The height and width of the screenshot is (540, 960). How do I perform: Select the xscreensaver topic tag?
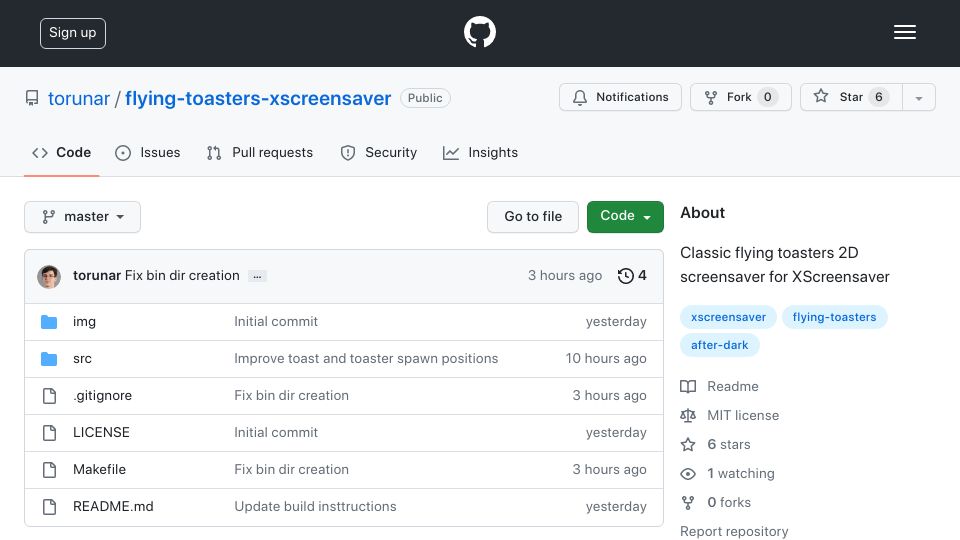pos(729,317)
